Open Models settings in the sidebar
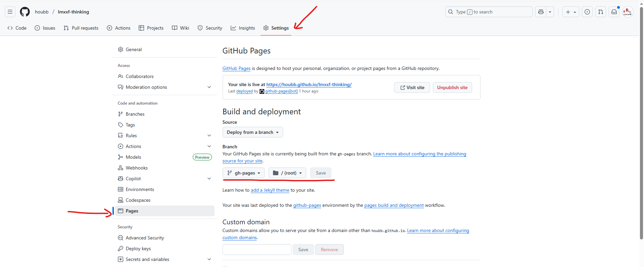The width and height of the screenshot is (644, 267). [x=165, y=157]
